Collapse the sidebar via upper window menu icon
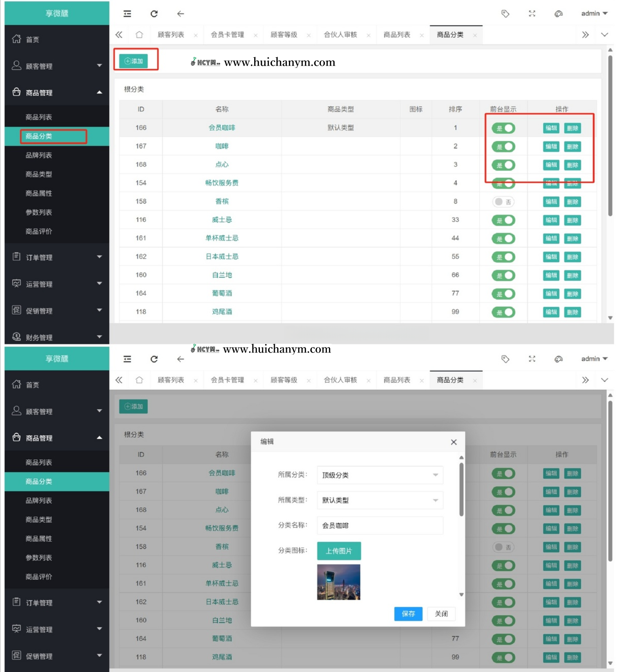Screen dimensions: 617x672 coord(127,14)
